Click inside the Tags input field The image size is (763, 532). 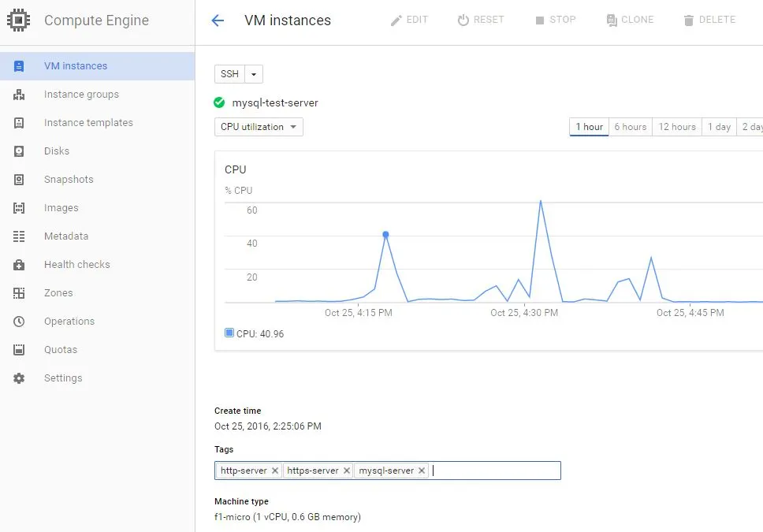387,471
